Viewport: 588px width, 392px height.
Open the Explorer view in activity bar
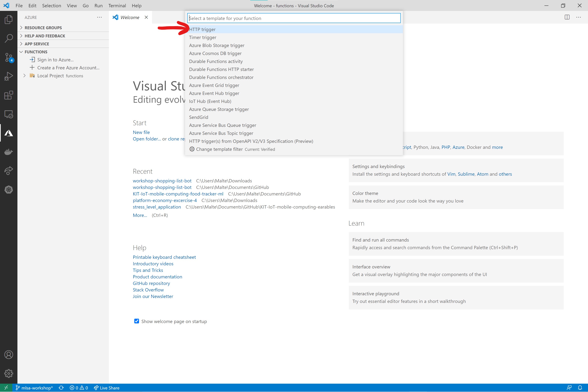point(9,19)
